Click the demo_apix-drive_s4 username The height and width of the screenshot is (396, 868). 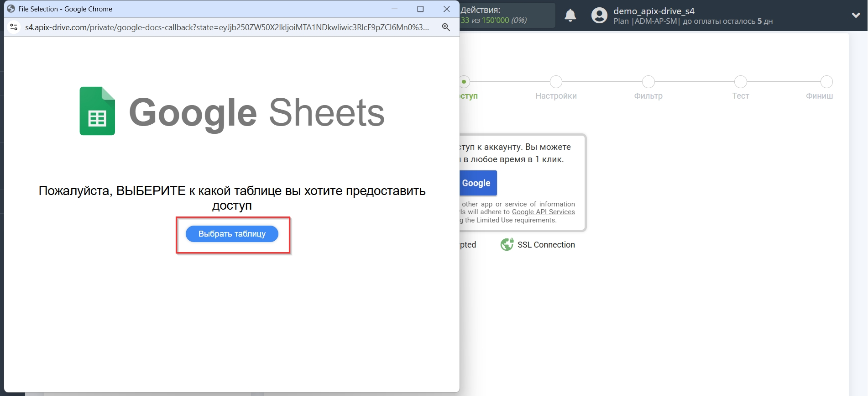click(x=654, y=11)
